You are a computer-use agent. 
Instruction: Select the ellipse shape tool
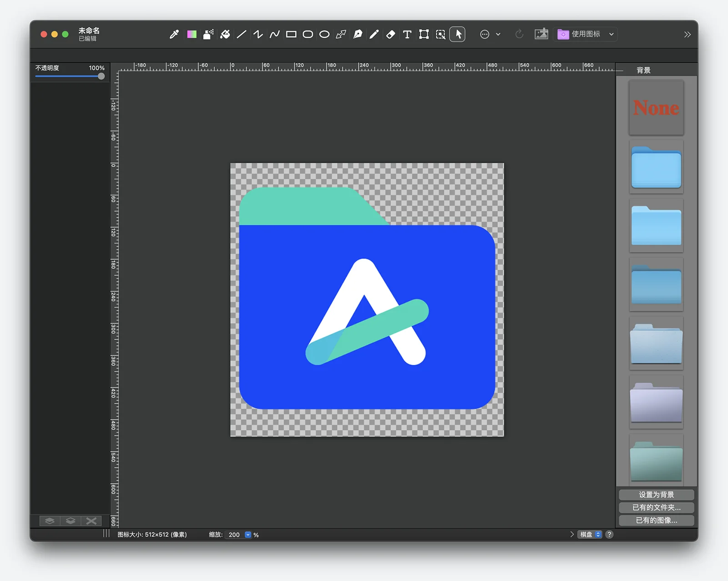324,34
